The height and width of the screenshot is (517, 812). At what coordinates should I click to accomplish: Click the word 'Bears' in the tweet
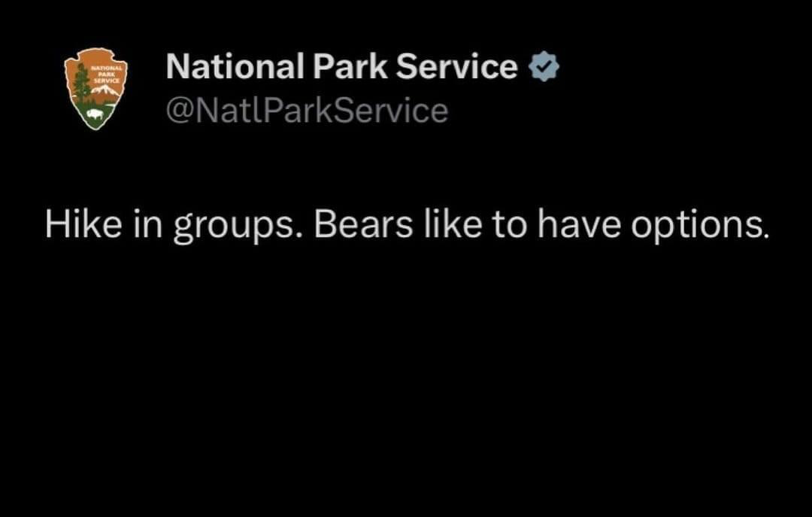click(x=364, y=223)
